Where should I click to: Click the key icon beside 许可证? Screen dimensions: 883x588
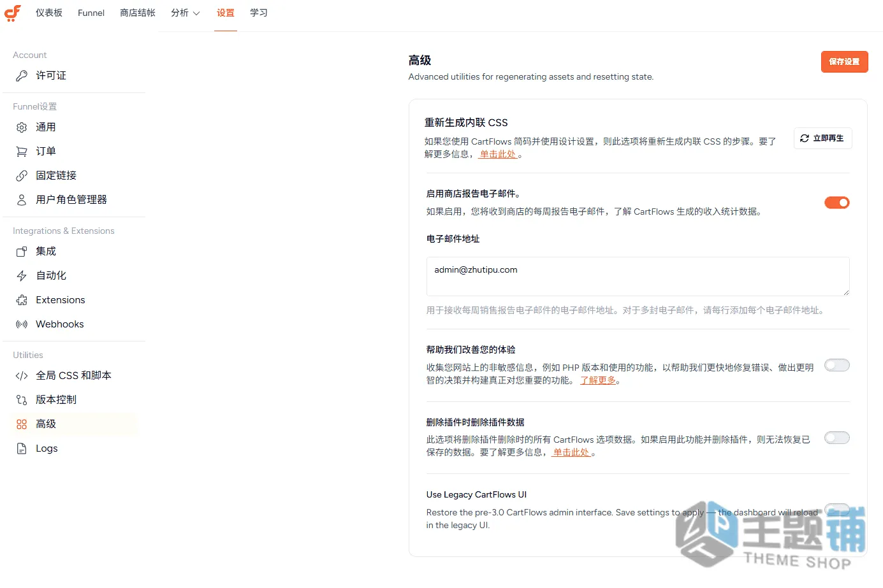[x=22, y=76]
